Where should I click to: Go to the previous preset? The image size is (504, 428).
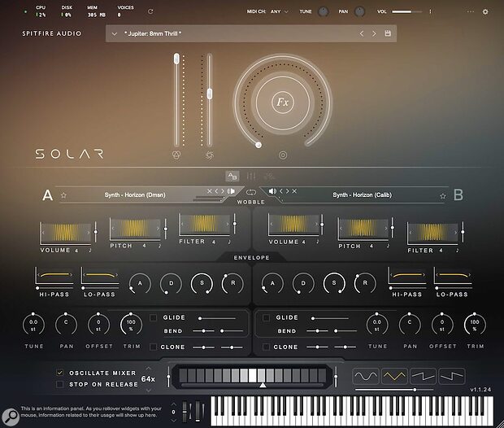coord(362,33)
